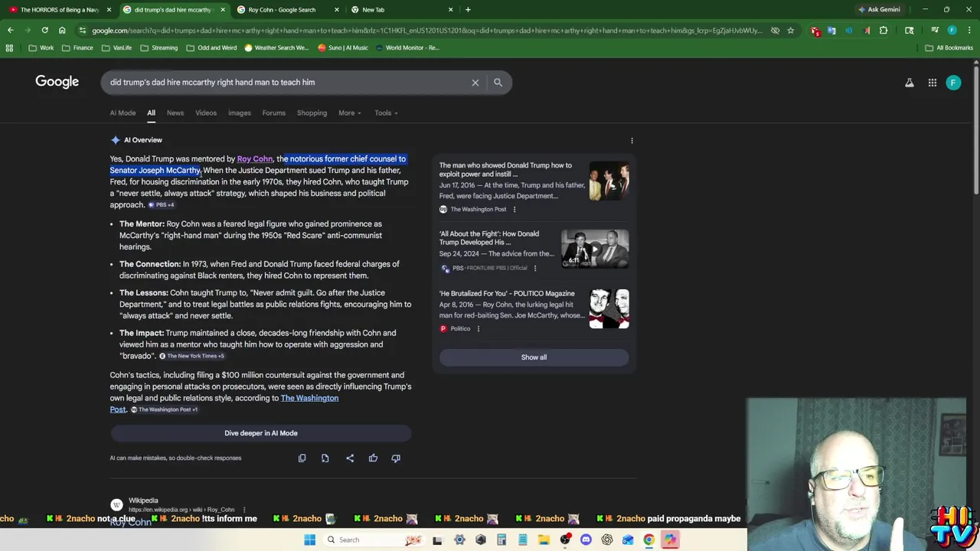Open the Streaming bookmarks folder

(158, 47)
